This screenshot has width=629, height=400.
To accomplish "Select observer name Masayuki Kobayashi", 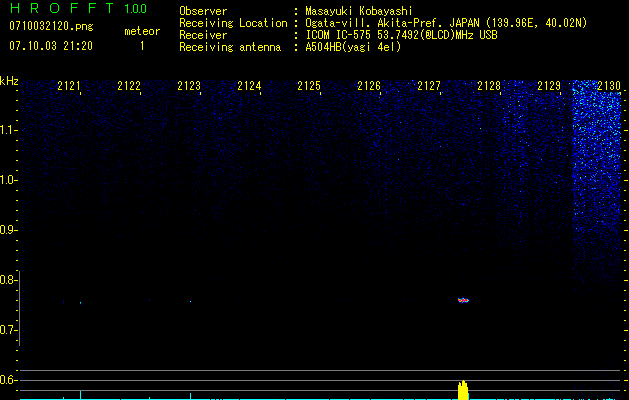I will point(359,11).
